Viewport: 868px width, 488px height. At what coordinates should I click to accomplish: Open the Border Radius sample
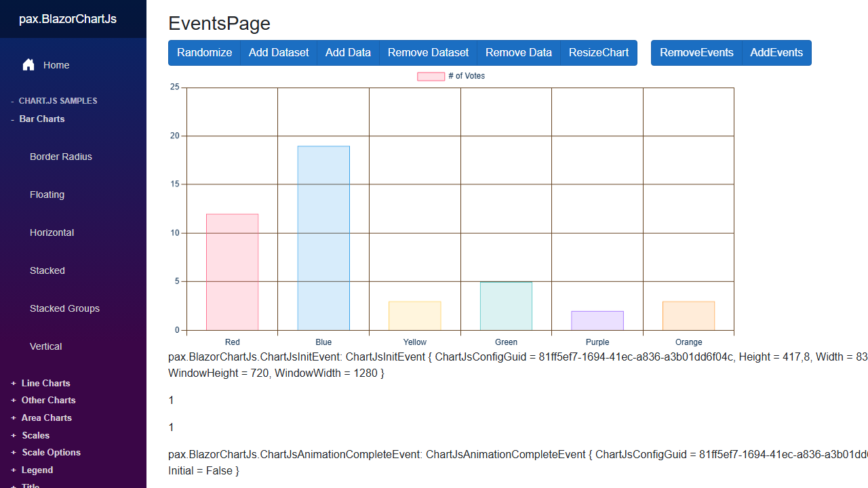click(61, 157)
